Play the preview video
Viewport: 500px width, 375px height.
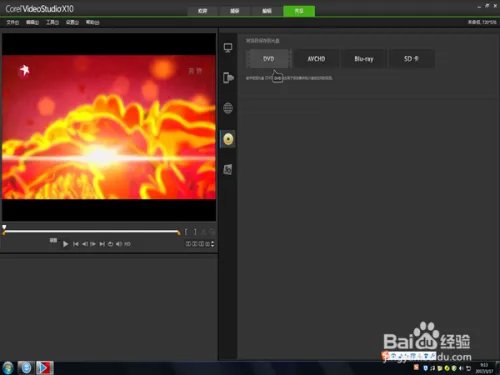point(66,244)
